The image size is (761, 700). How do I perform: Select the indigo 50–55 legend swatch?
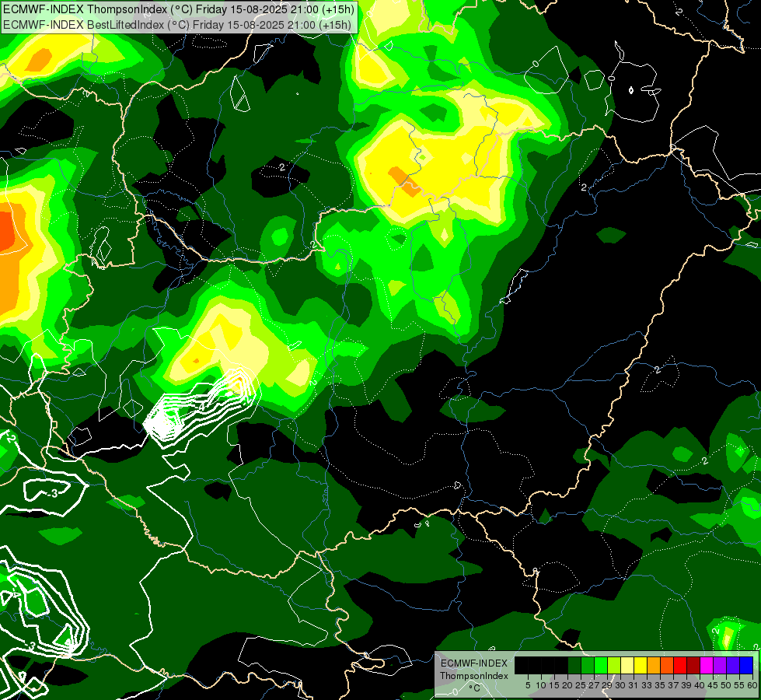coord(733,666)
